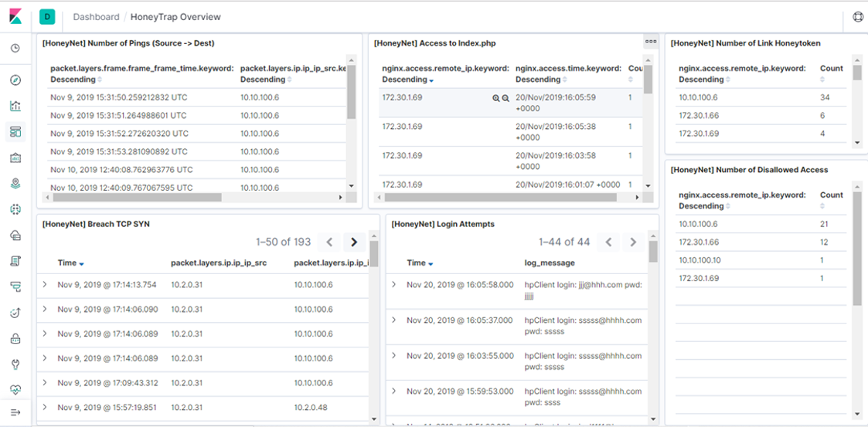Open panel options menu for Access to Index.php

(651, 42)
